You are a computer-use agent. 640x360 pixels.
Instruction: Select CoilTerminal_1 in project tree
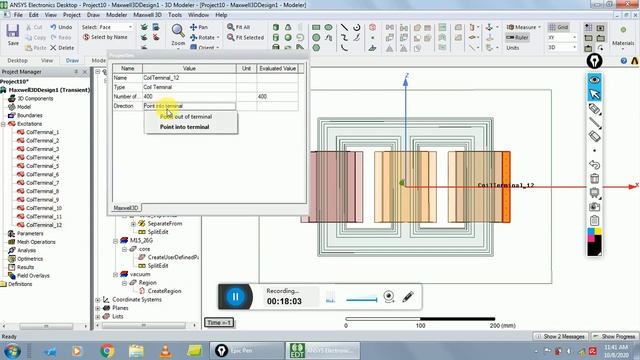[42, 132]
